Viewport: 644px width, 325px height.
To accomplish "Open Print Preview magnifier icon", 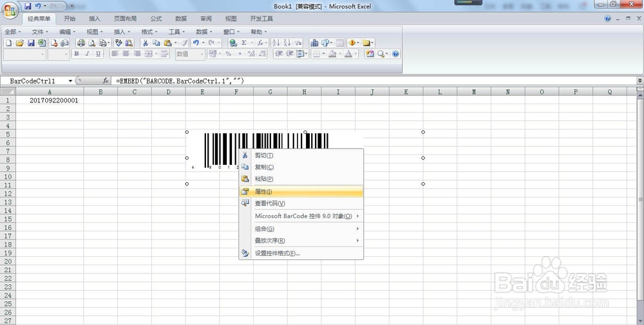I will pos(92,42).
